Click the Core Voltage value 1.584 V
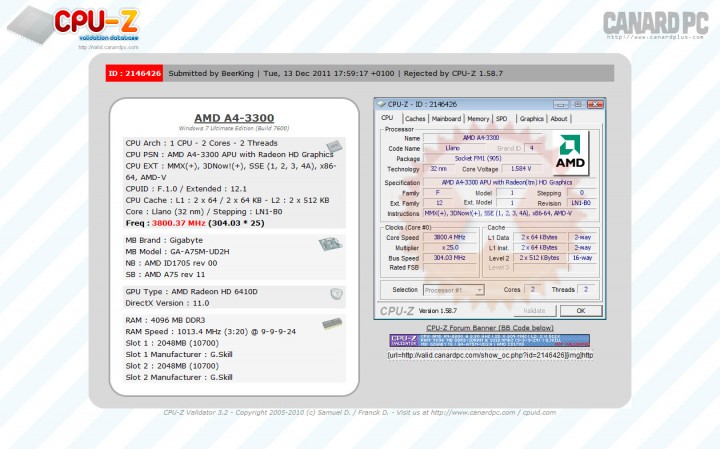 point(521,169)
